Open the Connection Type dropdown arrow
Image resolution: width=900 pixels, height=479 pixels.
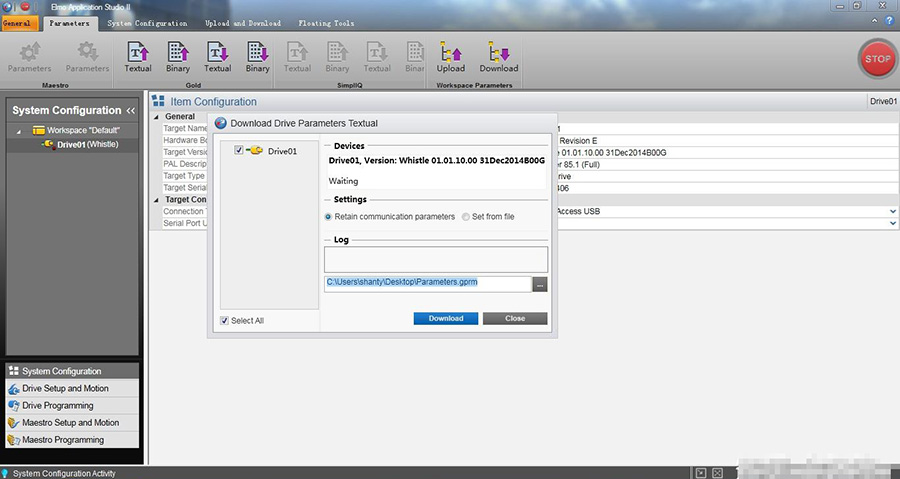[x=892, y=211]
